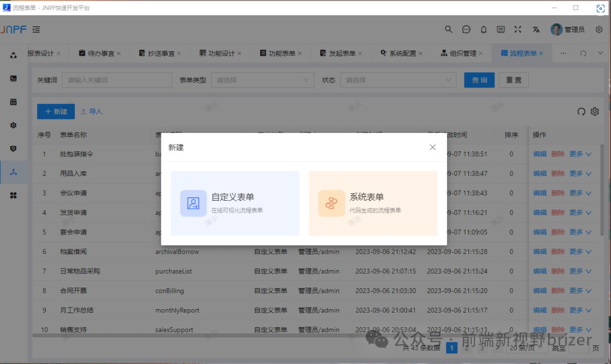Screen dimensions: 611x364
Task: Open system settings gear in top-right corner
Action: coord(599,29)
